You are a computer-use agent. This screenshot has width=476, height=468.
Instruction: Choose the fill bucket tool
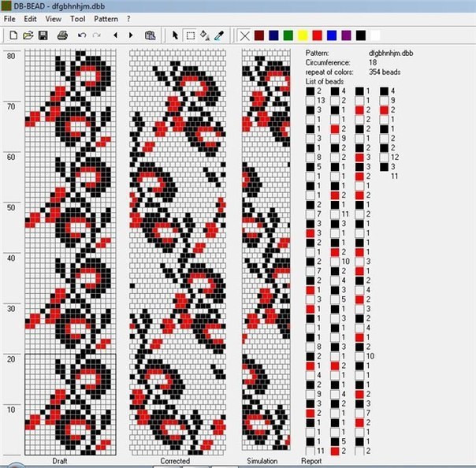pos(205,35)
